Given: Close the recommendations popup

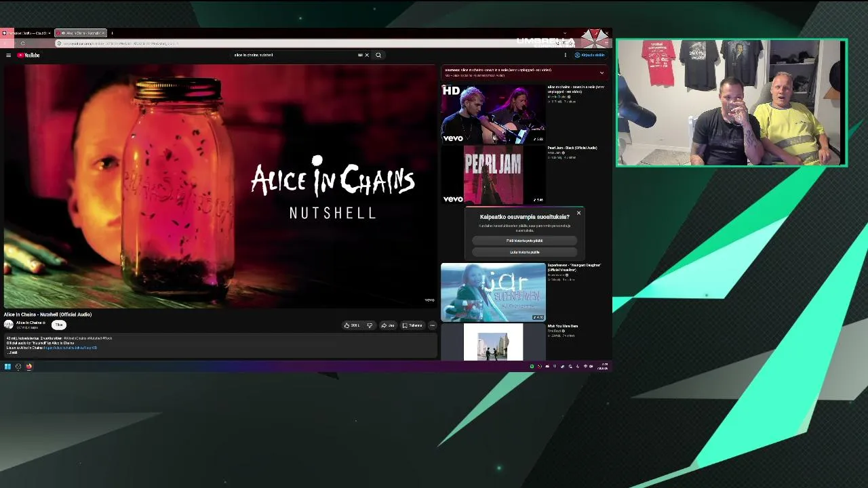Looking at the screenshot, I should pyautogui.click(x=578, y=213).
